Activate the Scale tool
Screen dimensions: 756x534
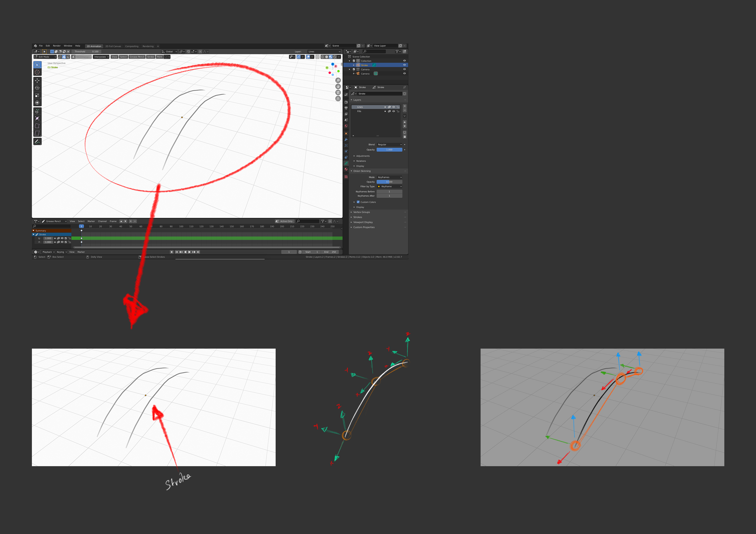(37, 95)
